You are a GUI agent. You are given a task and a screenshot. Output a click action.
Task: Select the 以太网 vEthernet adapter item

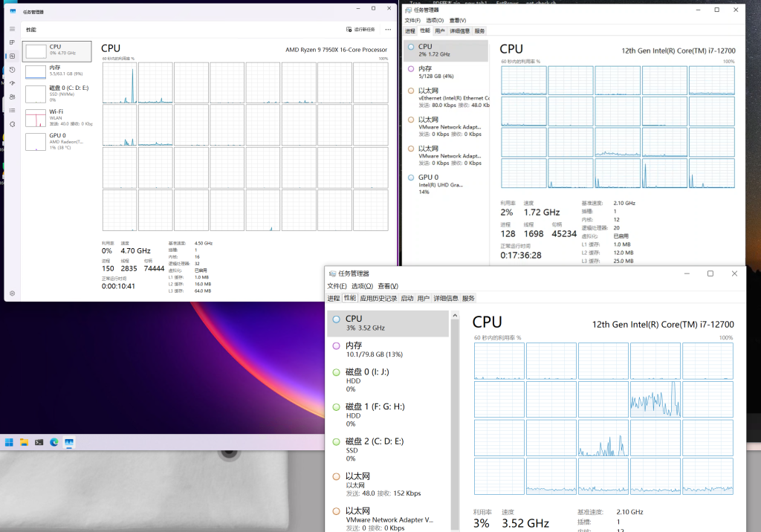pyautogui.click(x=446, y=97)
